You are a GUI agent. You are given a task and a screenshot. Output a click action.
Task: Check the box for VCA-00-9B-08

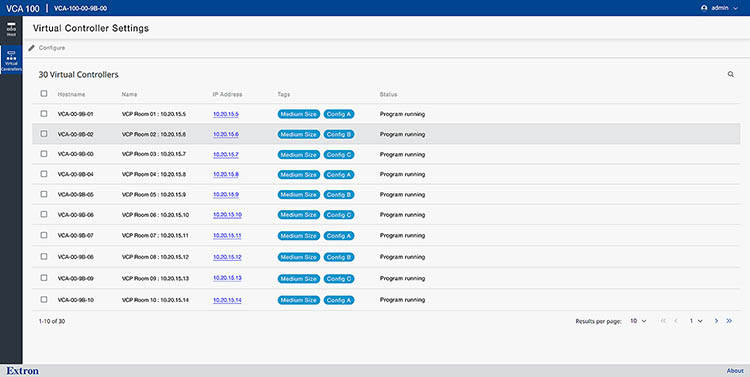(44, 256)
